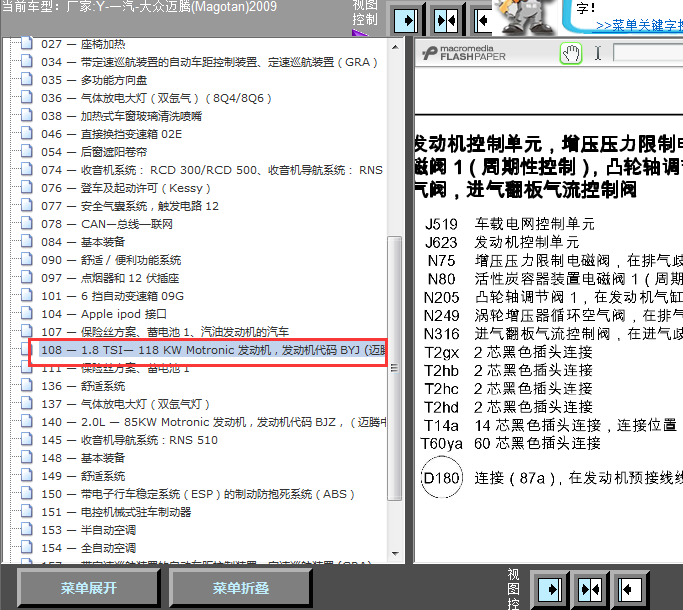Open 036 气体放电大灯 (8Q4/8Q6)
This screenshot has height=610, width=683.
click(156, 98)
